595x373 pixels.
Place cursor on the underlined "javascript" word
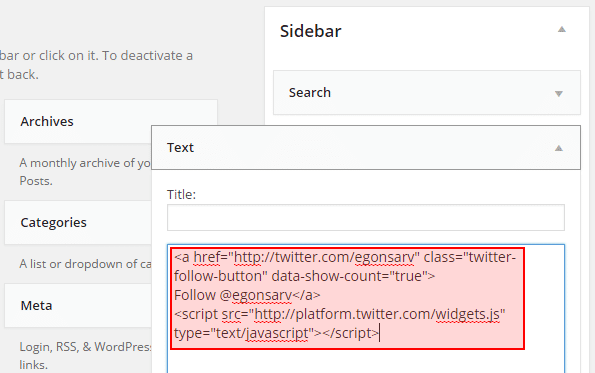277,333
